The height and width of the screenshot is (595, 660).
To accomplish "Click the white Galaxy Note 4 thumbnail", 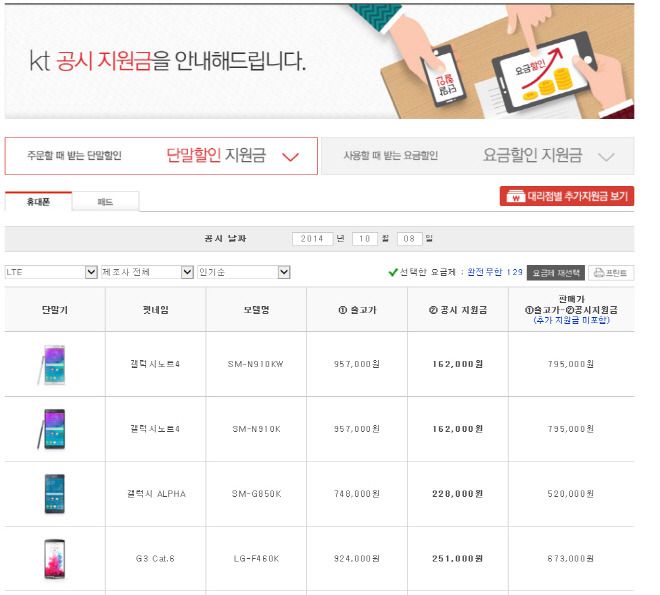I will pos(53,364).
